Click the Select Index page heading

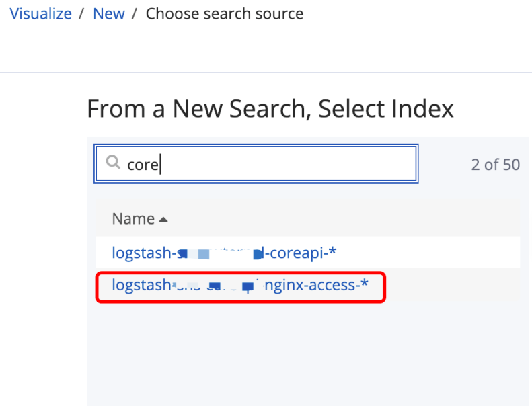pyautogui.click(x=270, y=108)
